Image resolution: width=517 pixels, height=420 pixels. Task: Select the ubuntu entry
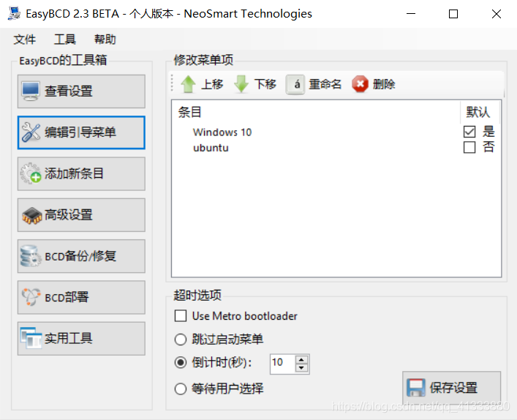click(x=211, y=148)
